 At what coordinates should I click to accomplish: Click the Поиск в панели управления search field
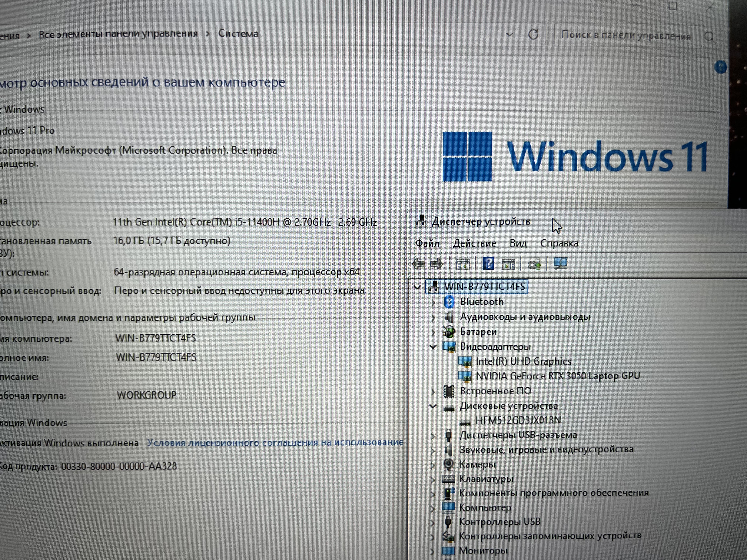[x=637, y=36]
